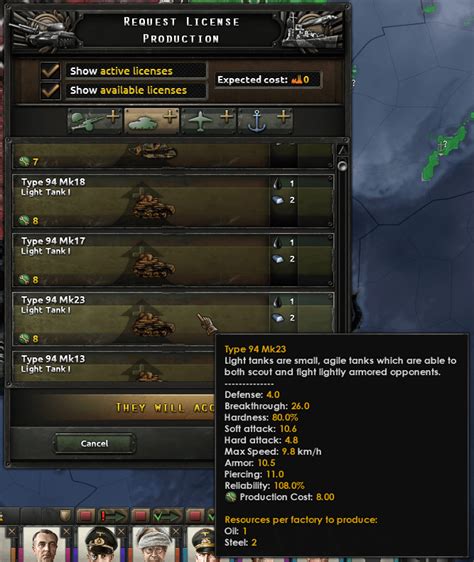Select the tank equipment filter tab
This screenshot has height=562, width=474.
(152, 121)
